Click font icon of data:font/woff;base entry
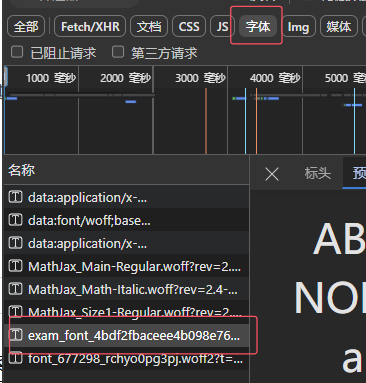366x383 pixels. tap(15, 220)
